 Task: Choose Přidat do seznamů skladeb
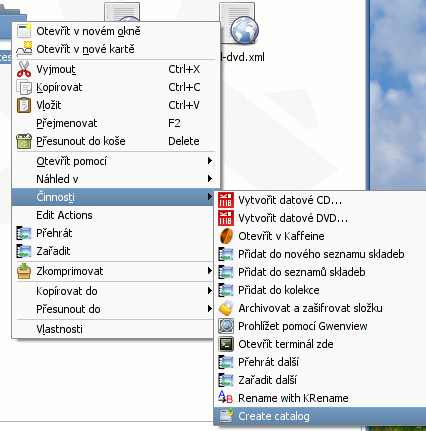point(320,272)
